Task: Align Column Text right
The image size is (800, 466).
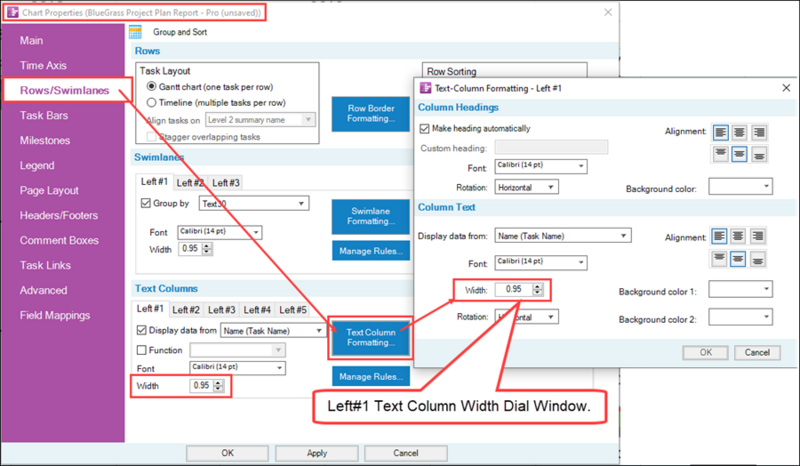Action: click(x=757, y=236)
